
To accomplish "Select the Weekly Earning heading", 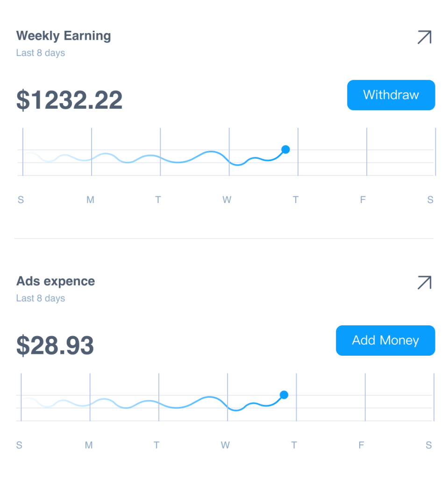I will [x=64, y=36].
